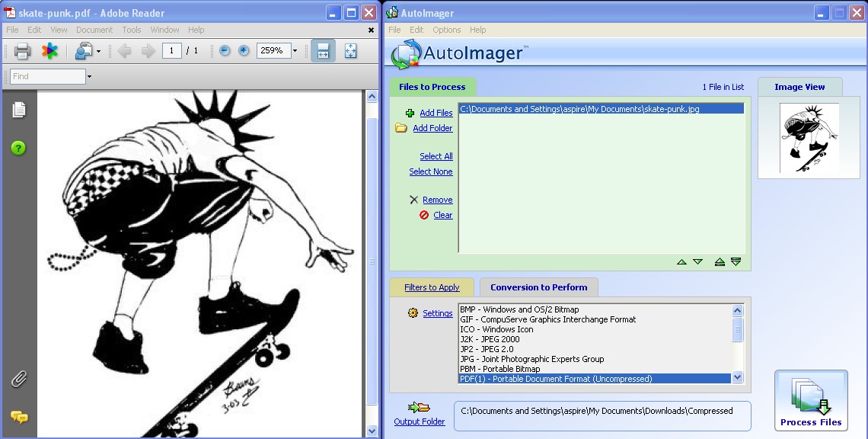Image resolution: width=868 pixels, height=439 pixels.
Task: Click Select All link
Action: point(436,156)
